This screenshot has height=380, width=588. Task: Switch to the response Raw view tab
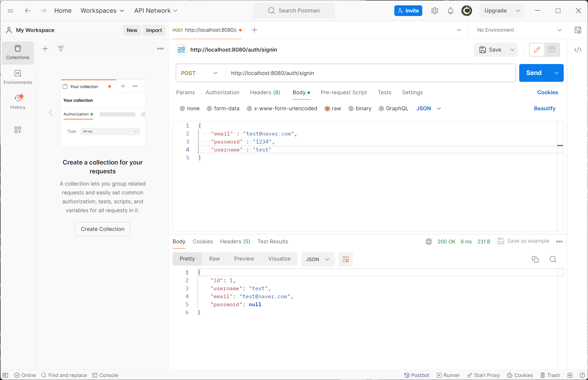click(214, 259)
